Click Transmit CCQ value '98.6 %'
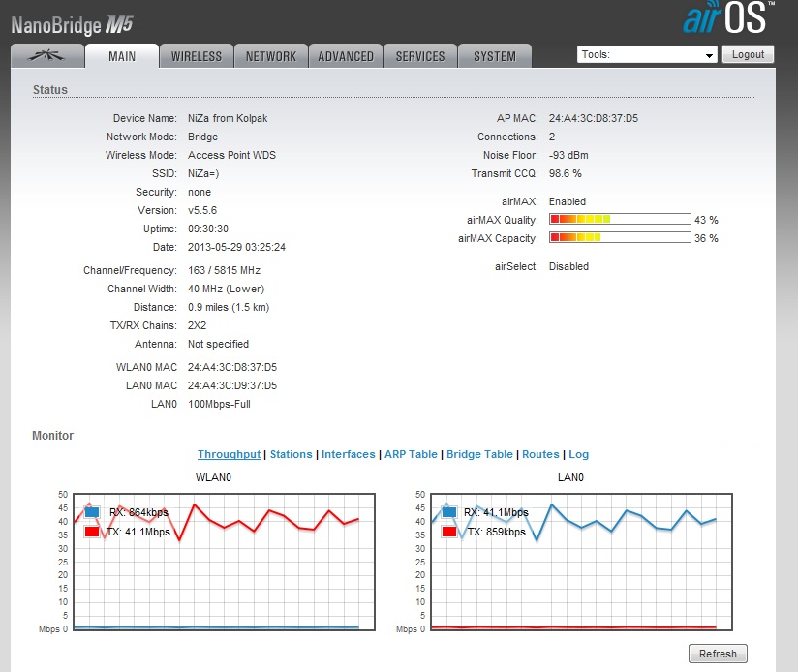 click(565, 173)
